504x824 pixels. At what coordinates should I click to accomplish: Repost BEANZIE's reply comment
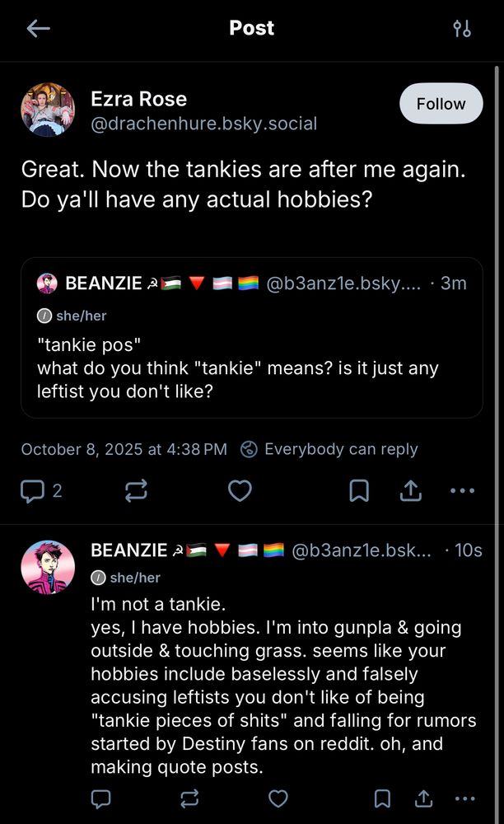pyautogui.click(x=190, y=798)
